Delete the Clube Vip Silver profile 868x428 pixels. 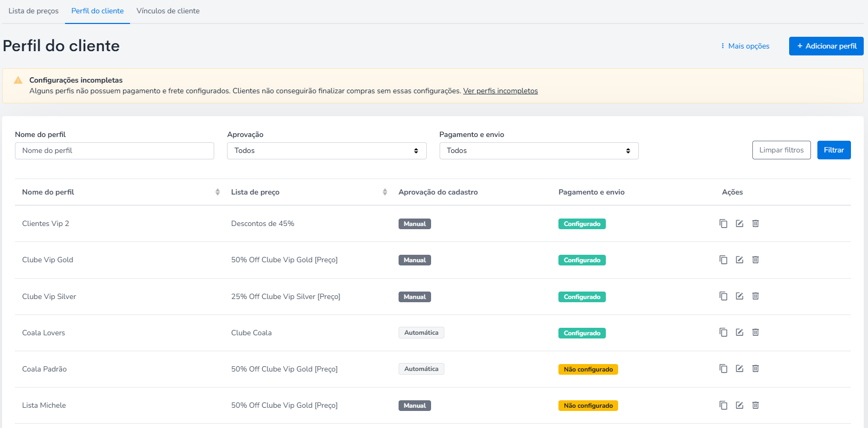click(756, 296)
